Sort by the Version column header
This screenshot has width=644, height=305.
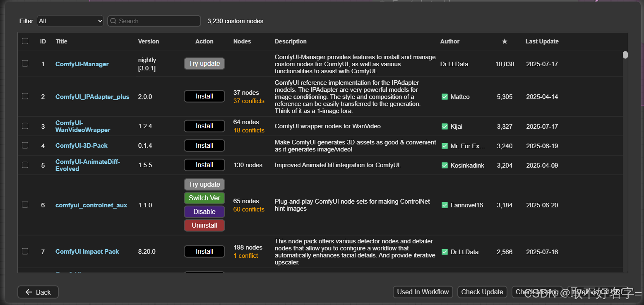(x=149, y=41)
